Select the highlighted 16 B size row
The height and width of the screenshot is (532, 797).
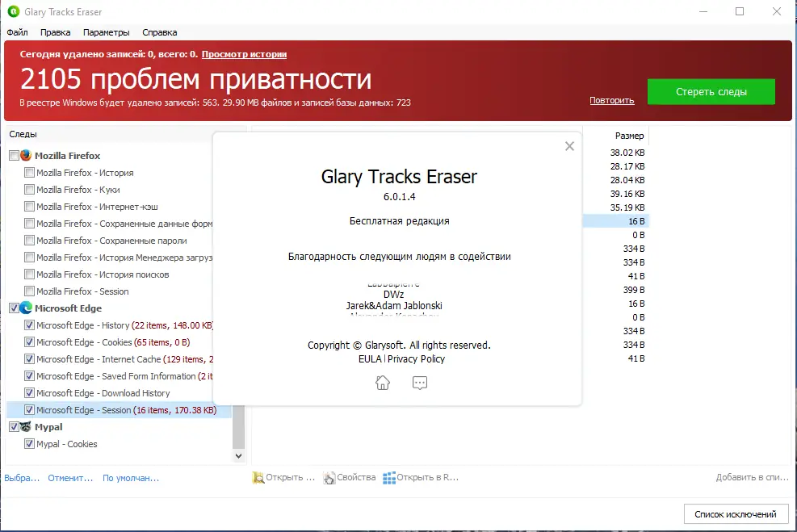click(x=616, y=221)
